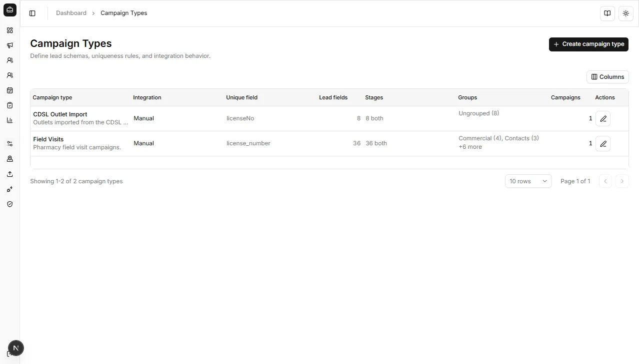Screen dimensions: 639x364
Task: Select the Field Visits campaign type name
Action: click(48, 139)
